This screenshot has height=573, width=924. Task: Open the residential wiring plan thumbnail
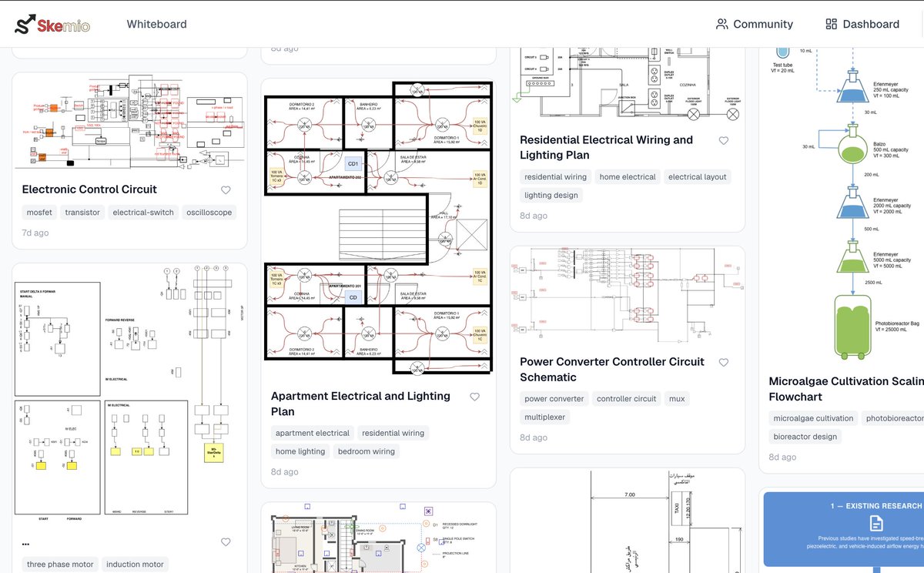tap(628, 83)
